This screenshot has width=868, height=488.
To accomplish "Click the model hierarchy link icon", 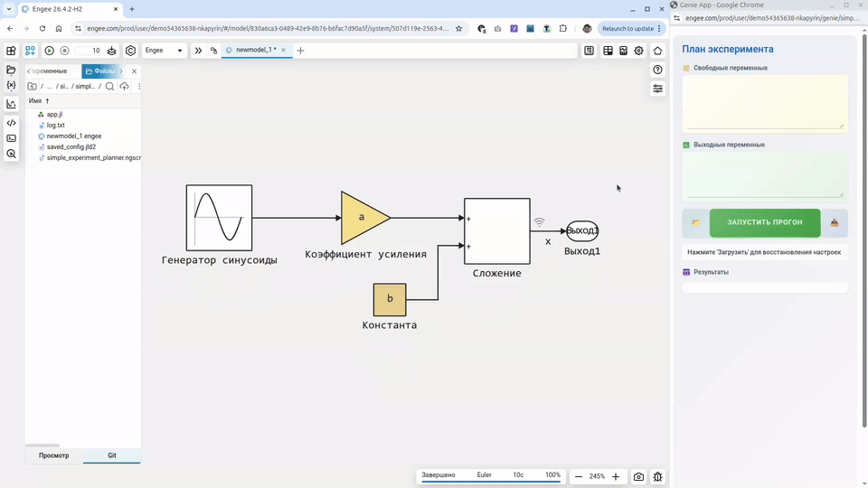I will (x=213, y=51).
